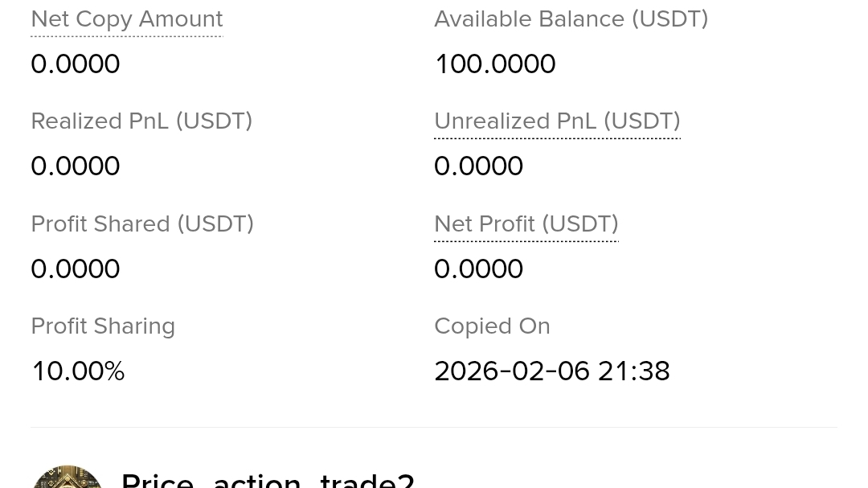Click the Copied On label
Viewport: 868px width, 488px height.
click(x=492, y=326)
